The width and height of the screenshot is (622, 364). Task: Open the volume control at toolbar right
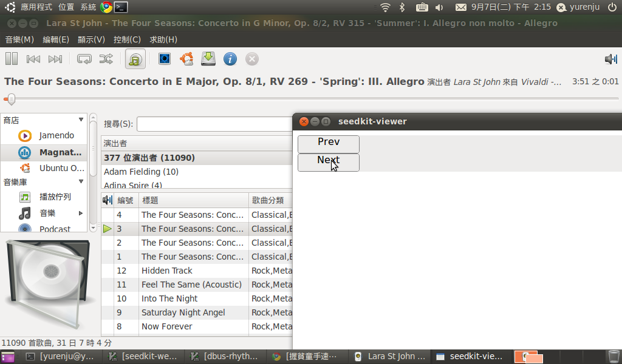(611, 59)
